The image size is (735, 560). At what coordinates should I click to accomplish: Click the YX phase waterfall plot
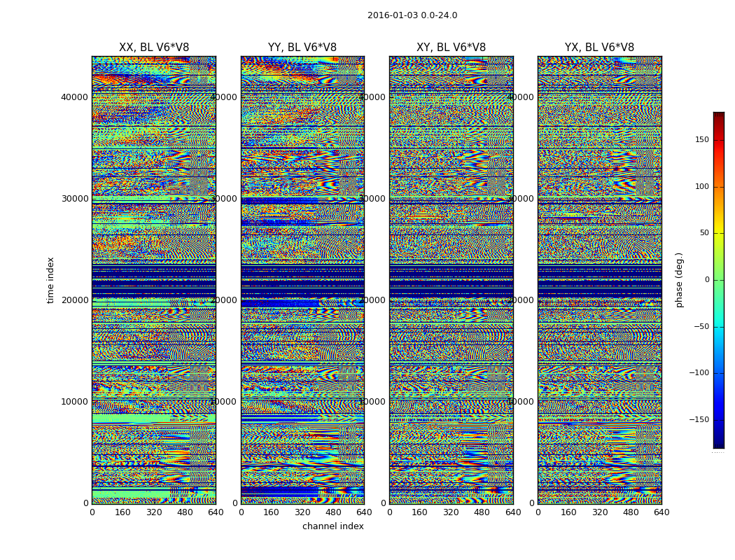tap(599, 280)
